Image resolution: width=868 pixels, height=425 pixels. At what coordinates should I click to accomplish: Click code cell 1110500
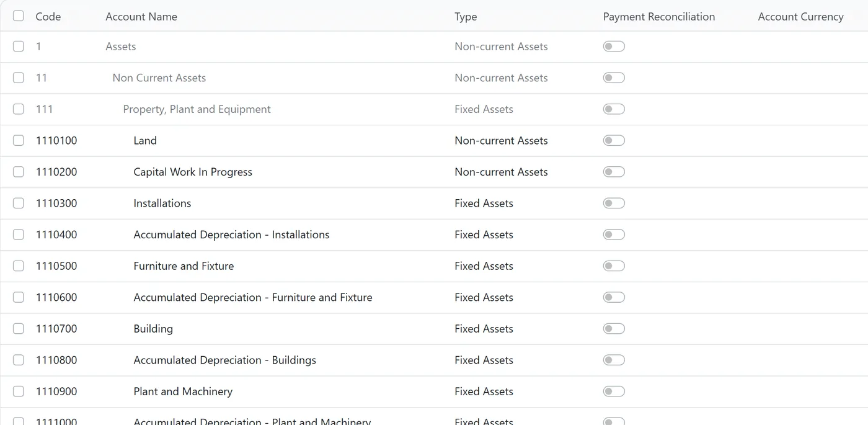(x=56, y=266)
